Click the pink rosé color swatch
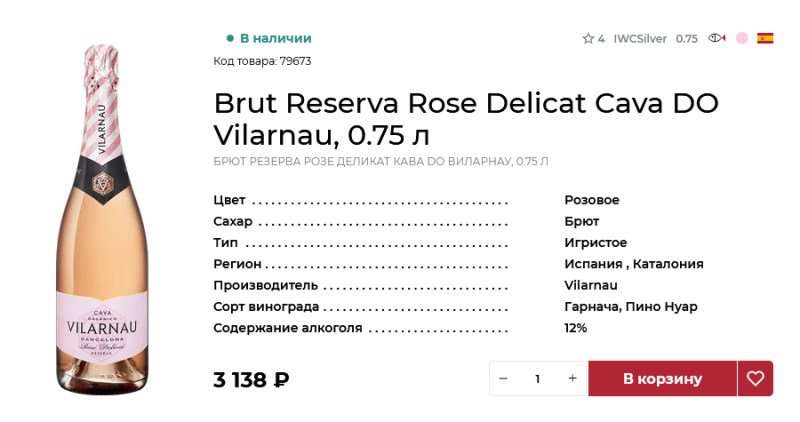The width and height of the screenshot is (800, 422). pos(742,38)
